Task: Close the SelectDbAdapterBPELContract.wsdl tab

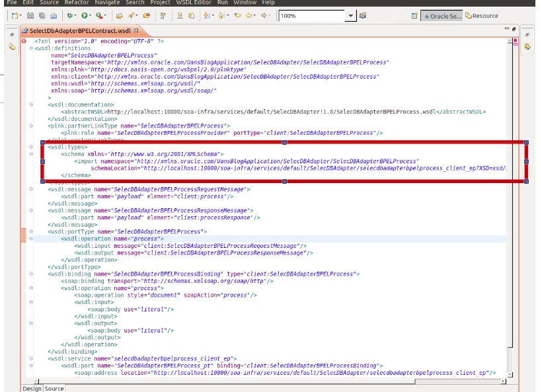Action: click(136, 30)
